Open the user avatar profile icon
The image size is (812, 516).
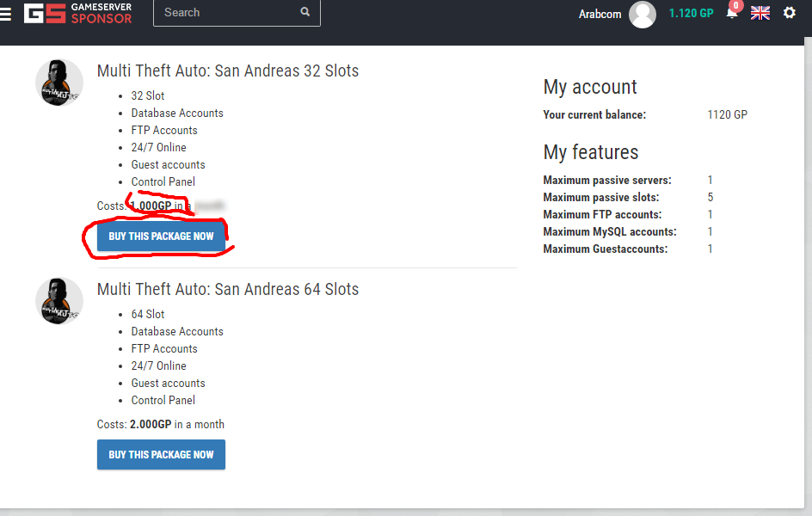click(x=643, y=14)
